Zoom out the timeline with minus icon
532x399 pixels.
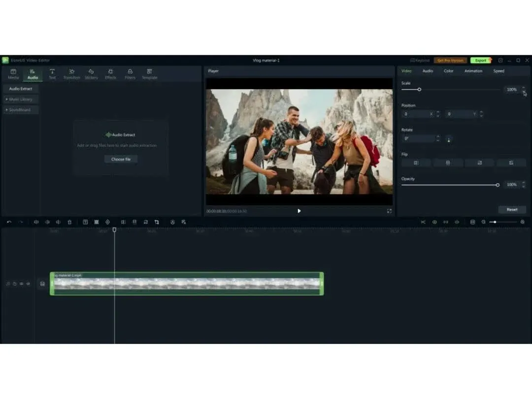(x=483, y=222)
